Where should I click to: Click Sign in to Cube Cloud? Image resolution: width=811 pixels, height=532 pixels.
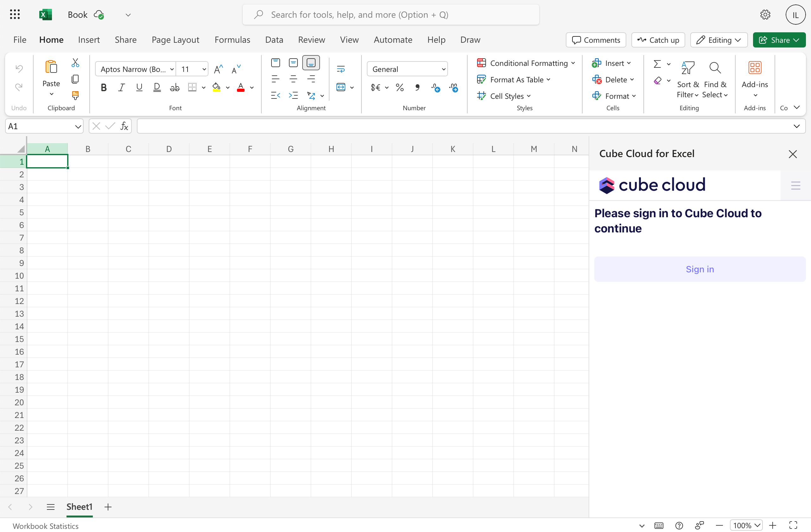pos(699,269)
